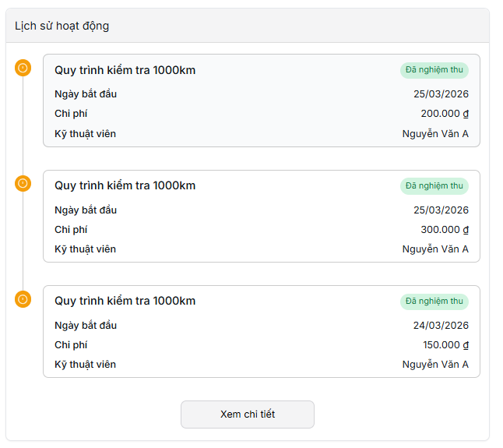The image size is (503, 448).
Task: Click Nguyễn Văn A in the top card
Action: [x=435, y=134]
